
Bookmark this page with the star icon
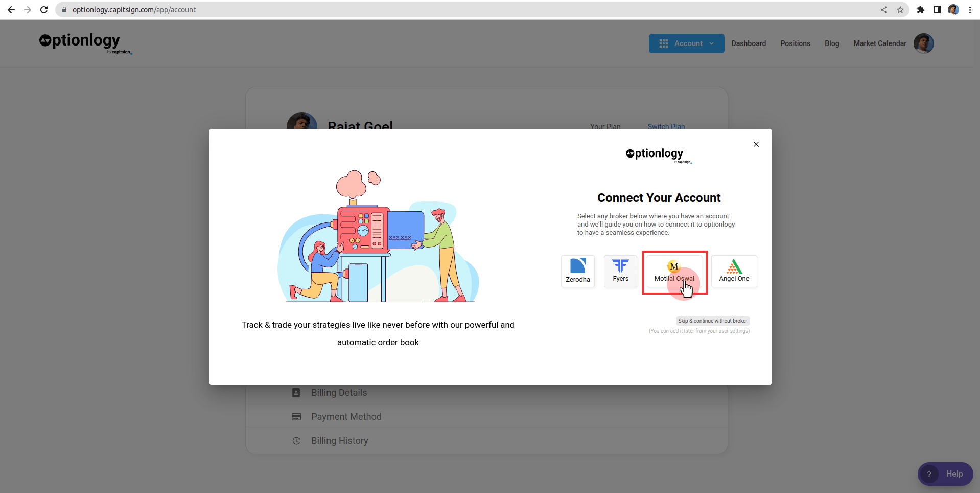pyautogui.click(x=900, y=10)
